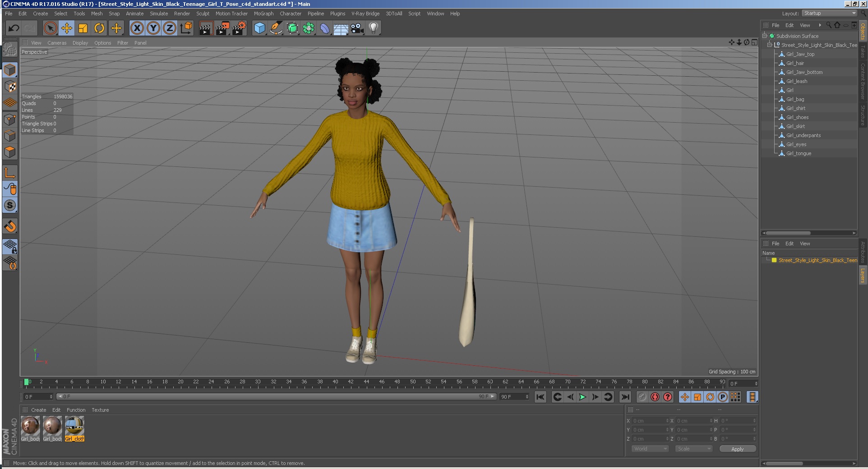Image resolution: width=868 pixels, height=469 pixels.
Task: Switch to Texture mode
Action: tap(10, 87)
